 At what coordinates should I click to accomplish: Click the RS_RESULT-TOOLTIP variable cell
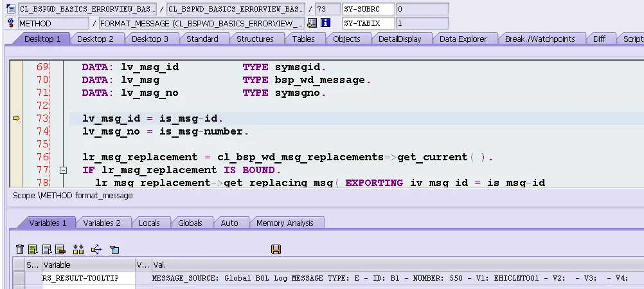(88, 278)
